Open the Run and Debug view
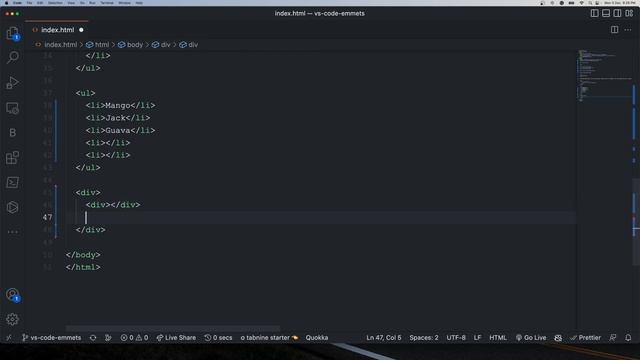Image resolution: width=640 pixels, height=360 pixels. tap(13, 82)
